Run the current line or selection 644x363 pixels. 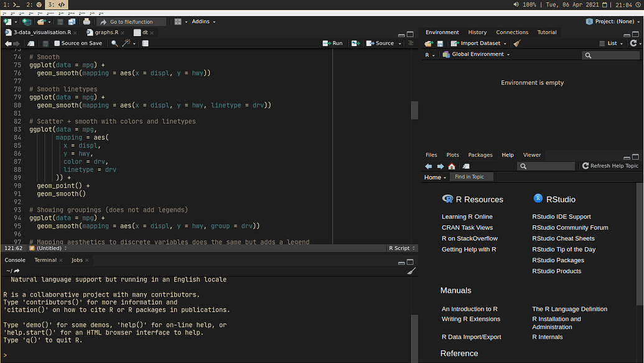(333, 43)
